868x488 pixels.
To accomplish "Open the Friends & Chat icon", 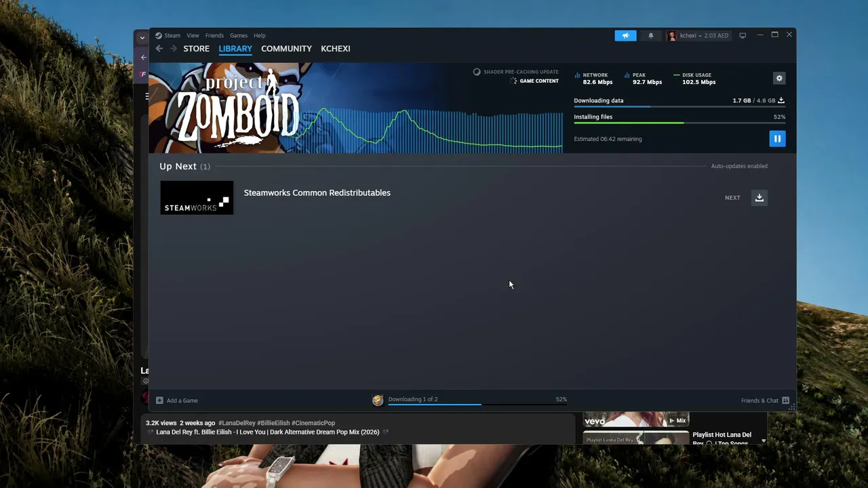I will [786, 401].
